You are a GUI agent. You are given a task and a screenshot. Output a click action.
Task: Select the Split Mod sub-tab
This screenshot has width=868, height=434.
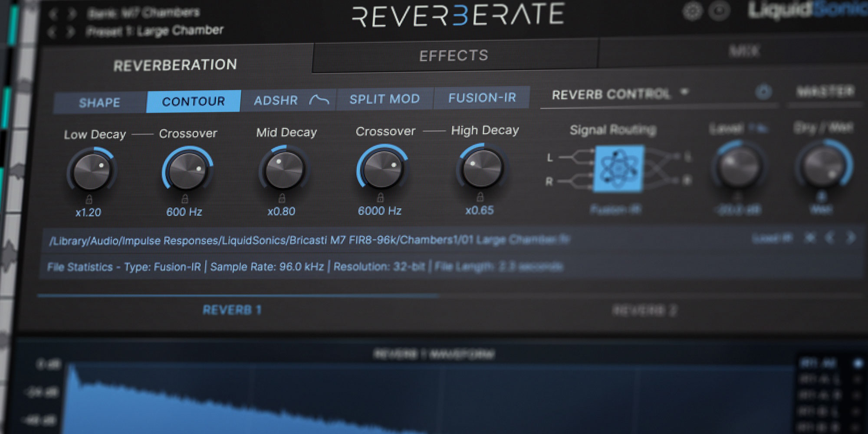[x=385, y=99]
